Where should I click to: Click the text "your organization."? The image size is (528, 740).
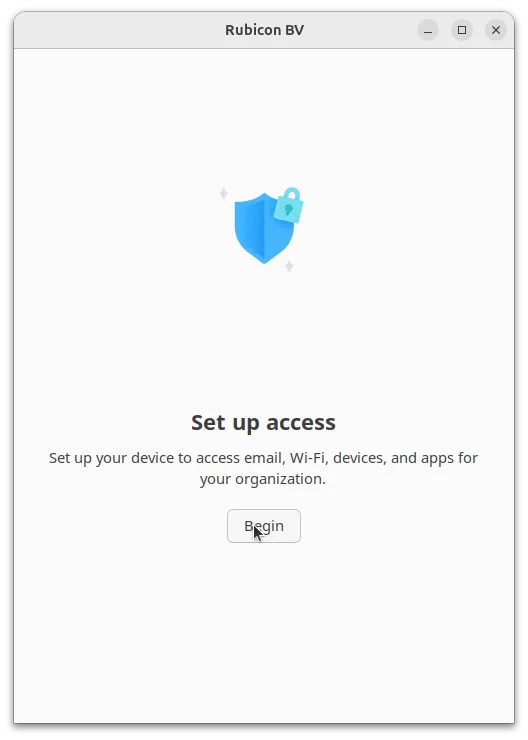263,479
